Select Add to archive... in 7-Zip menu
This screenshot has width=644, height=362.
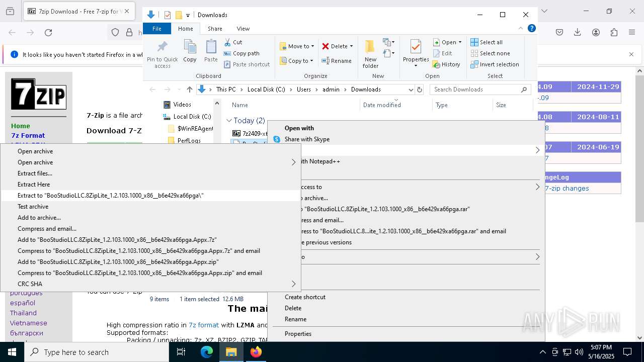coord(151,218)
